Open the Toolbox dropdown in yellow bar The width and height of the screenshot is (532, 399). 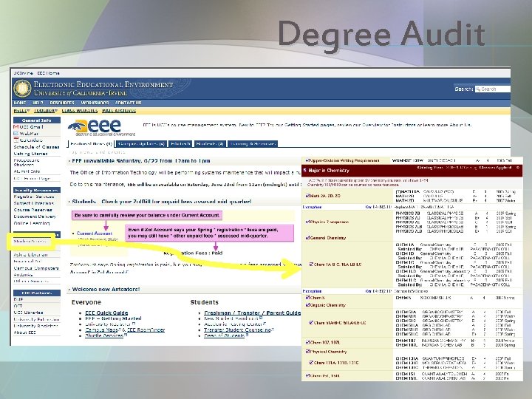click(x=46, y=111)
